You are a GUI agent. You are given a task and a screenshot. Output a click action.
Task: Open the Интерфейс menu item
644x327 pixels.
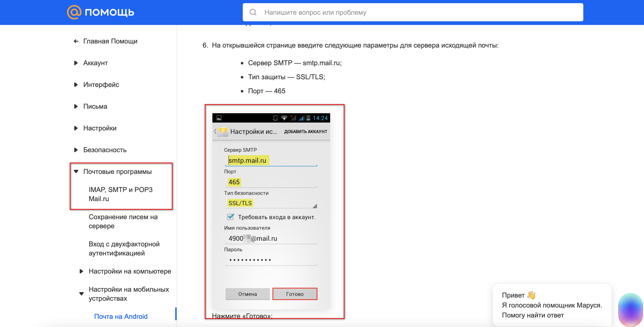click(x=101, y=85)
